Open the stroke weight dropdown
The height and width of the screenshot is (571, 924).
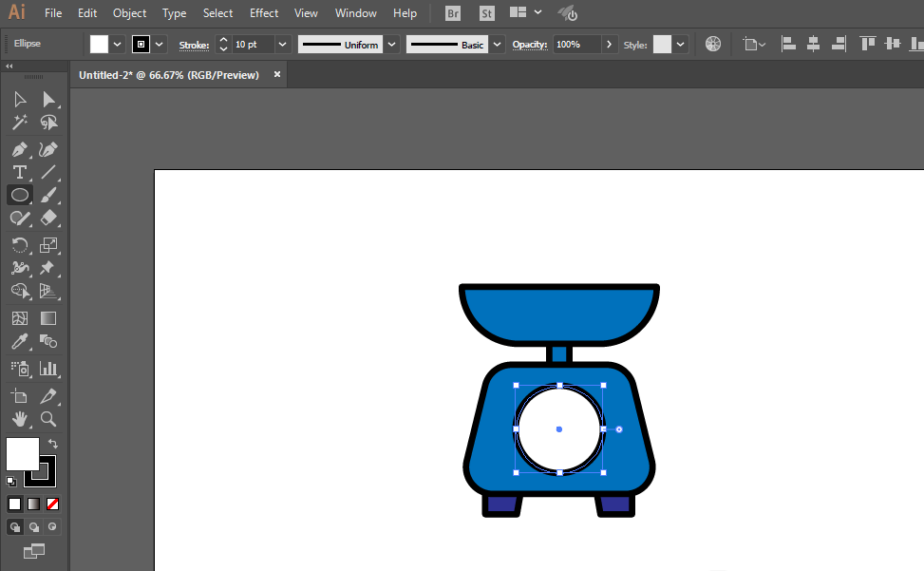[x=283, y=45]
